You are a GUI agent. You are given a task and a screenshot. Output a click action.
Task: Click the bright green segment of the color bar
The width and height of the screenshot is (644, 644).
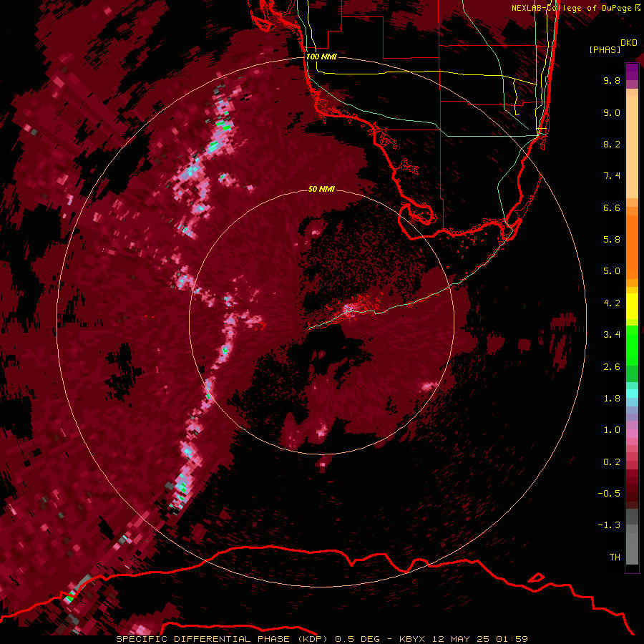point(632,346)
